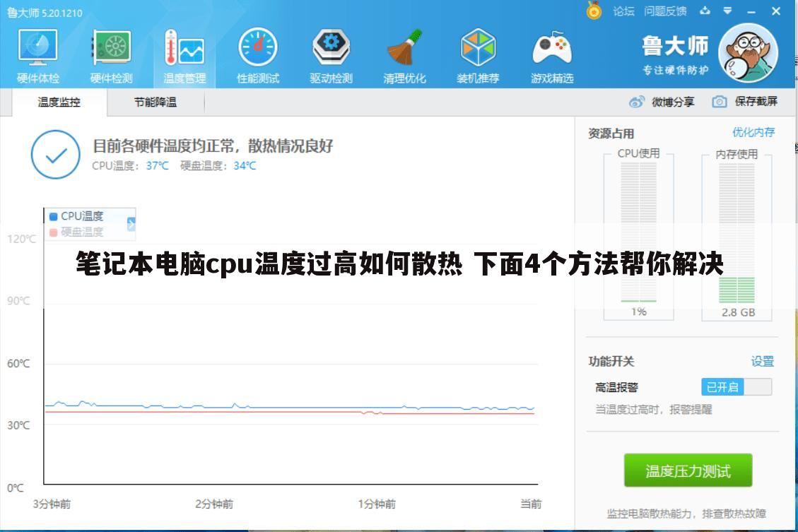798x532 pixels.
Task: Expand the chart legend arrow
Action: [131, 224]
